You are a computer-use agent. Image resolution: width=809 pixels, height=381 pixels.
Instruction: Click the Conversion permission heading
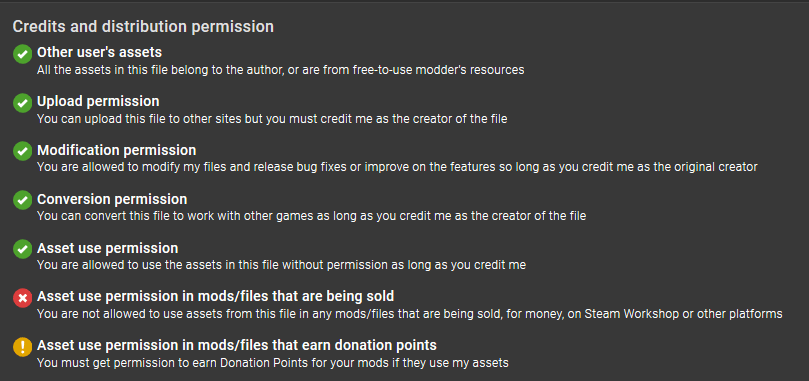(112, 199)
